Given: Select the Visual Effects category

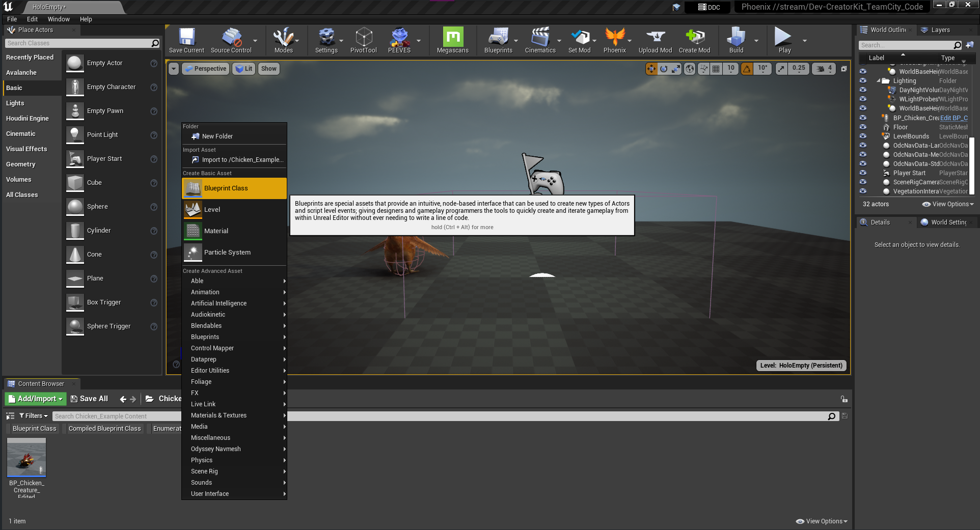Looking at the screenshot, I should point(32,149).
